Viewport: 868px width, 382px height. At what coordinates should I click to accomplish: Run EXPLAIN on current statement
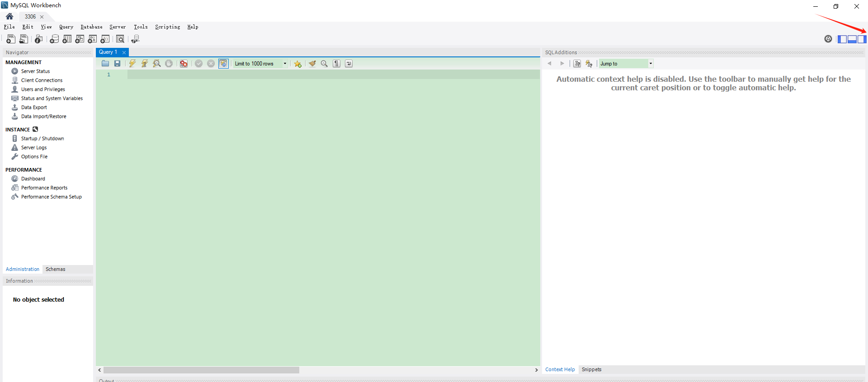coord(157,64)
